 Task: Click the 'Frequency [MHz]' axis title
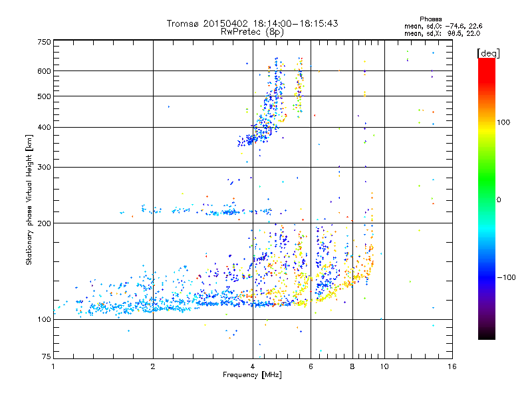coord(252,375)
